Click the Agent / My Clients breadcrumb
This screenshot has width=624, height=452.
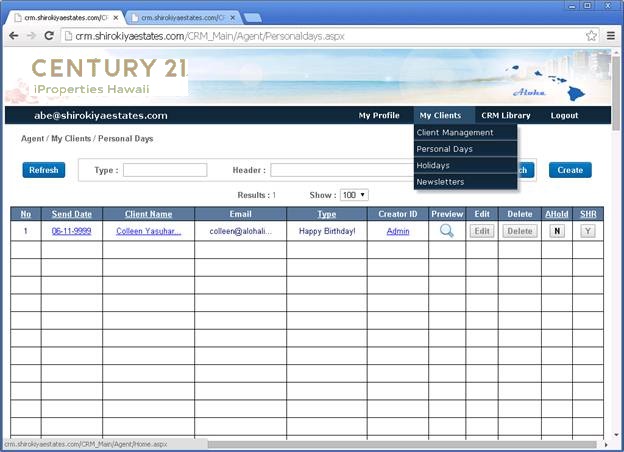coord(56,138)
